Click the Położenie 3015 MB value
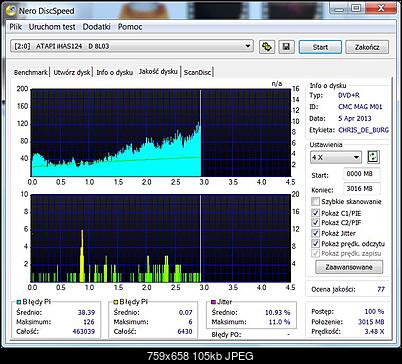402x364 pixels. pyautogui.click(x=371, y=322)
